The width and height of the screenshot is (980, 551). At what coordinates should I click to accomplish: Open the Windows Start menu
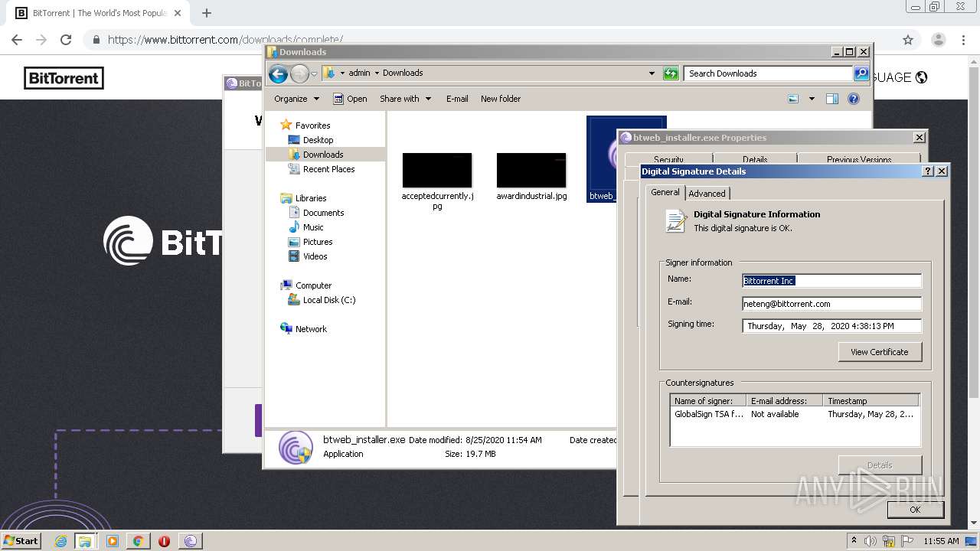21,540
